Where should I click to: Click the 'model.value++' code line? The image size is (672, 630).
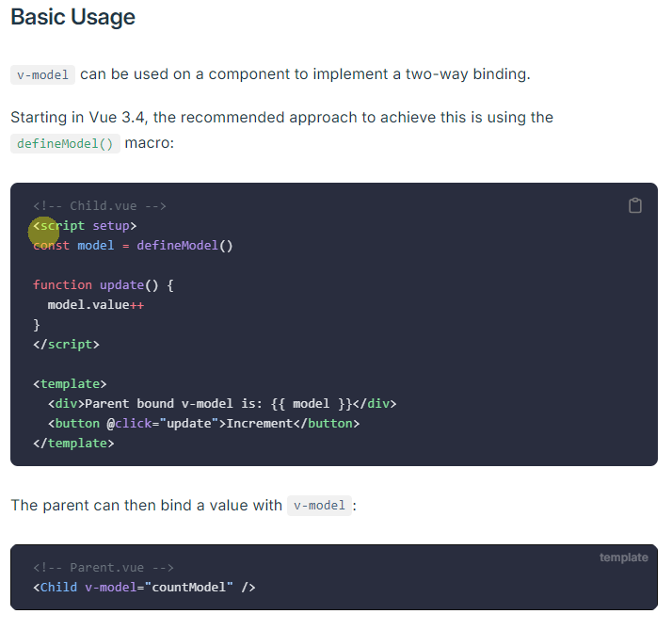coord(96,304)
